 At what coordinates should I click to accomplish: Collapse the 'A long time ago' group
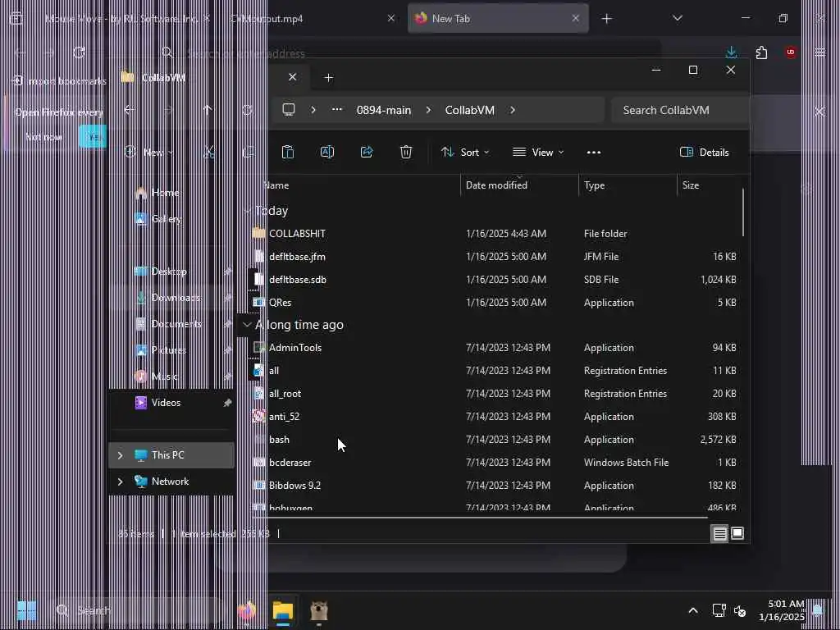(247, 325)
